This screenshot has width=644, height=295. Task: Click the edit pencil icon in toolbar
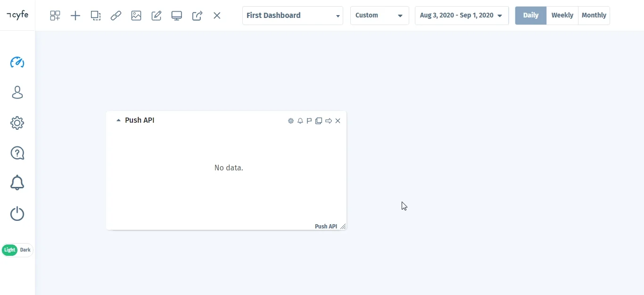pos(157,16)
